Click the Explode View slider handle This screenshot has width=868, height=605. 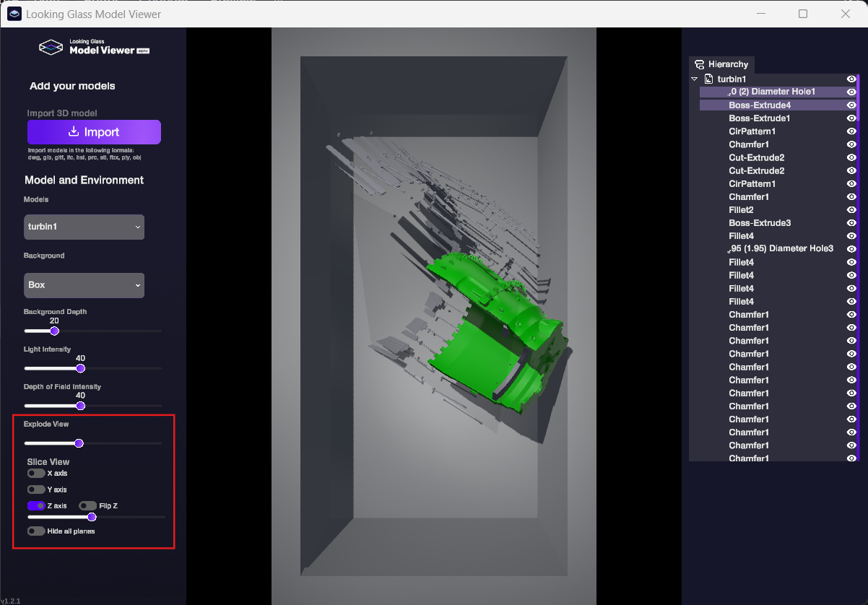[x=79, y=443]
